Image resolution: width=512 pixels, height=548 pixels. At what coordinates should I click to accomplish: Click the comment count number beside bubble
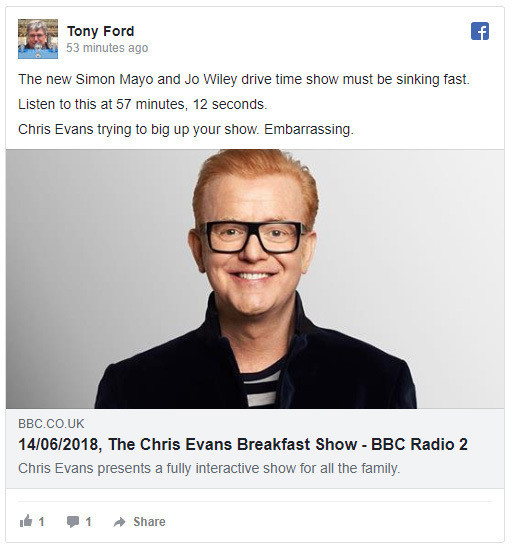(x=88, y=522)
